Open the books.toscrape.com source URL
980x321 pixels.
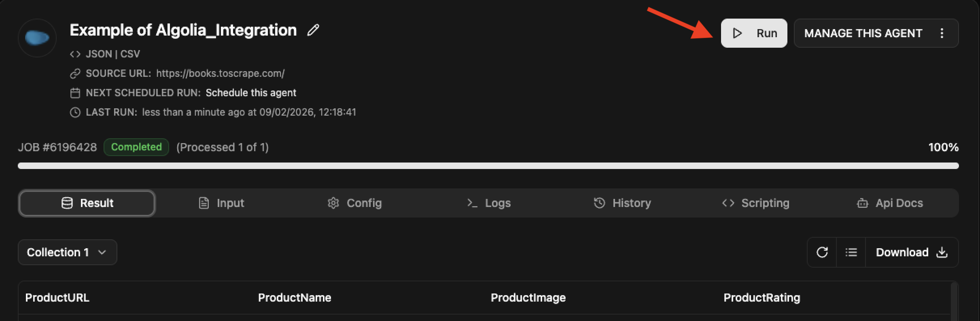pos(220,74)
